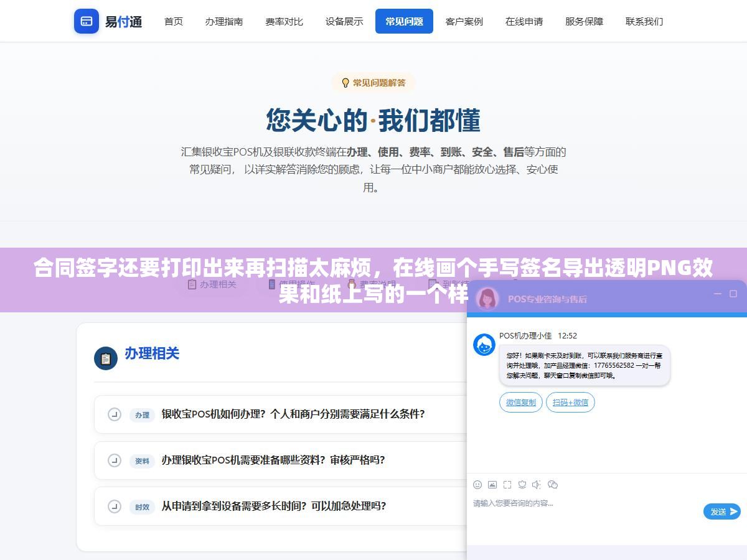Click the POS机办理小佳 agent avatar

(484, 345)
